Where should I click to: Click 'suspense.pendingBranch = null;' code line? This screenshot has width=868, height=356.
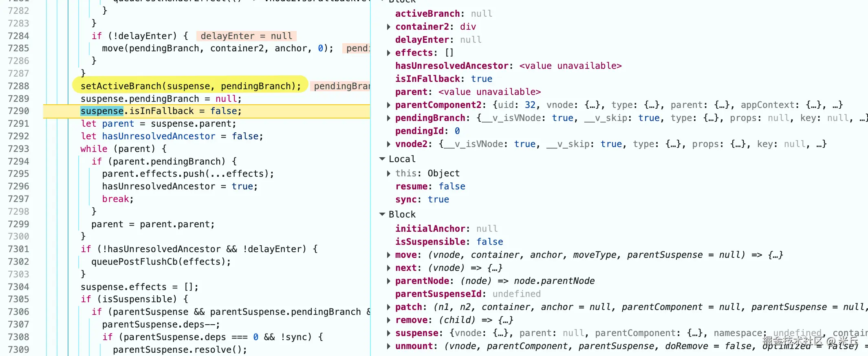[x=161, y=99]
